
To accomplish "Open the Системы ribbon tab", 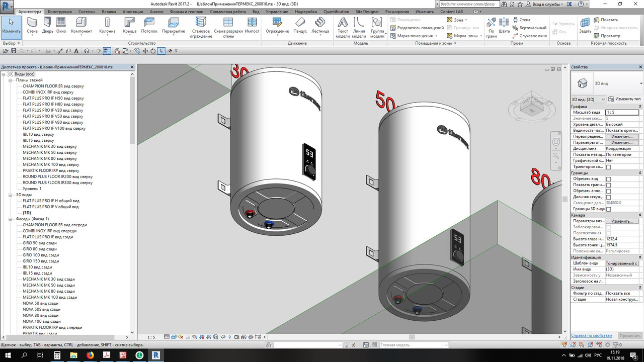I will tap(87, 12).
